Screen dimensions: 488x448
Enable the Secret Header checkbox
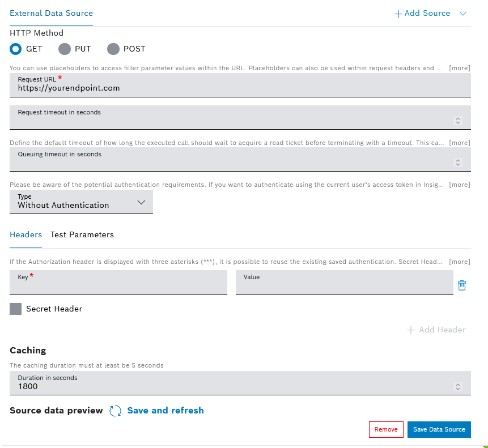[16, 309]
